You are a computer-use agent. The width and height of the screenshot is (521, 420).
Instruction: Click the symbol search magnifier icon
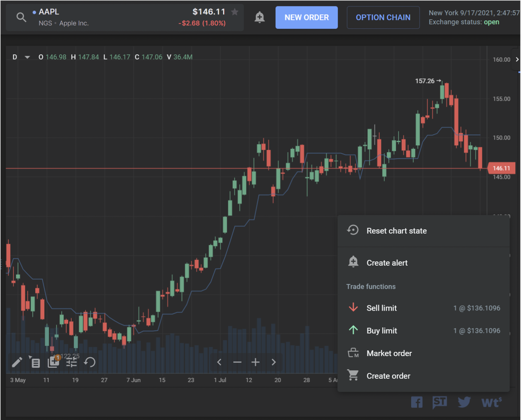[x=21, y=17]
